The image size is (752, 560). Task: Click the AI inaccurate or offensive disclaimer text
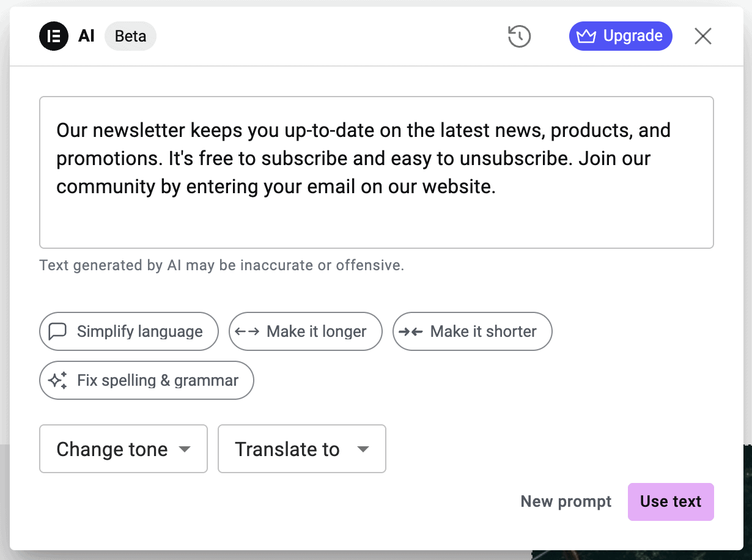tap(222, 265)
